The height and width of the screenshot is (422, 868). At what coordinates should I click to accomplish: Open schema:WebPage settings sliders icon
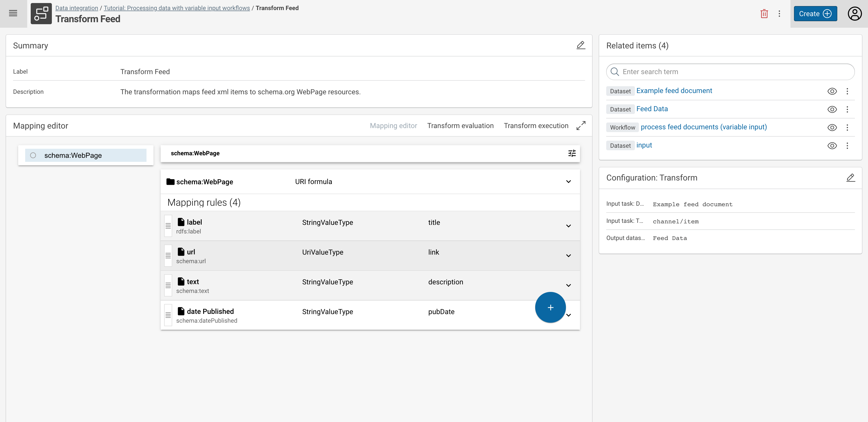click(x=572, y=154)
